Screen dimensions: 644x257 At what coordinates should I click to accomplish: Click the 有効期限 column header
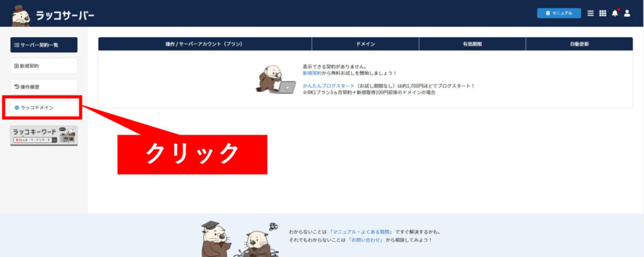click(x=472, y=44)
